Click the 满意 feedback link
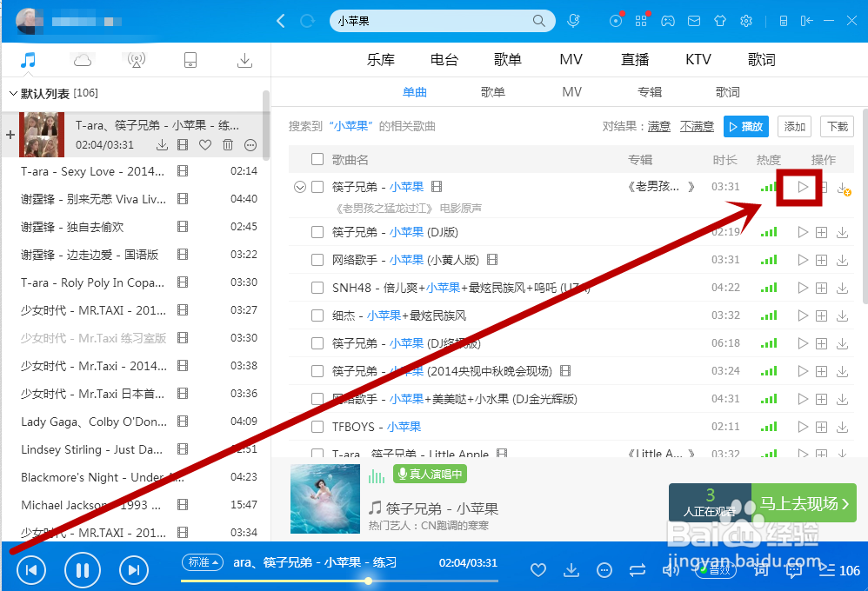 [659, 127]
